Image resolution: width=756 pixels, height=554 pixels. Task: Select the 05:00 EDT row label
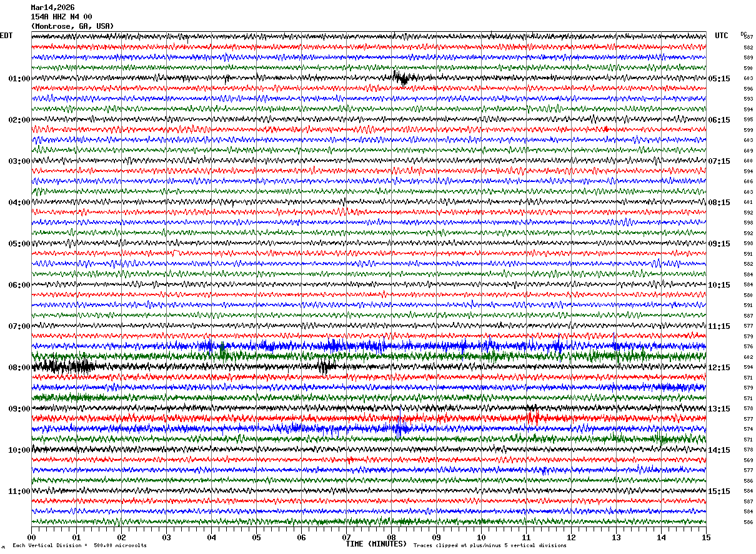click(19, 244)
